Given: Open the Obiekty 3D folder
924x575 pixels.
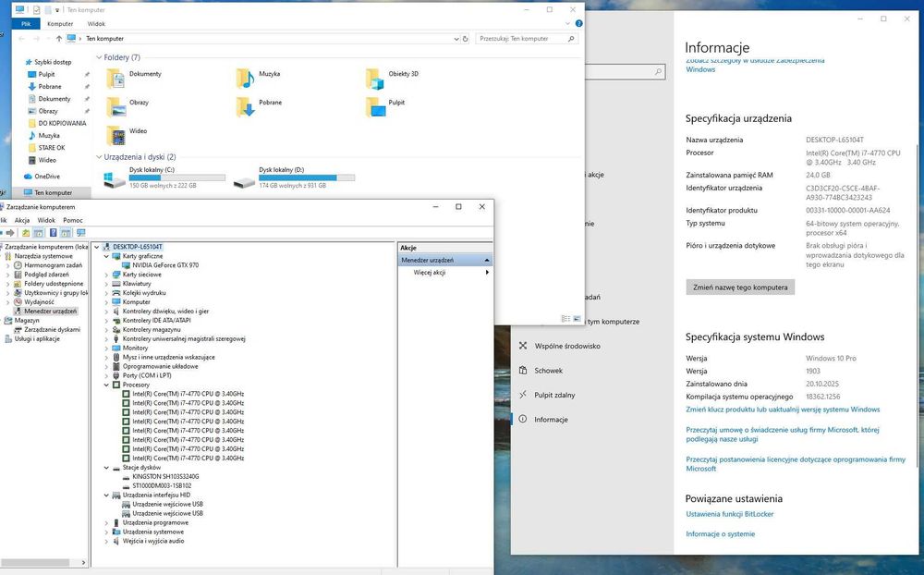Looking at the screenshot, I should click(x=374, y=78).
